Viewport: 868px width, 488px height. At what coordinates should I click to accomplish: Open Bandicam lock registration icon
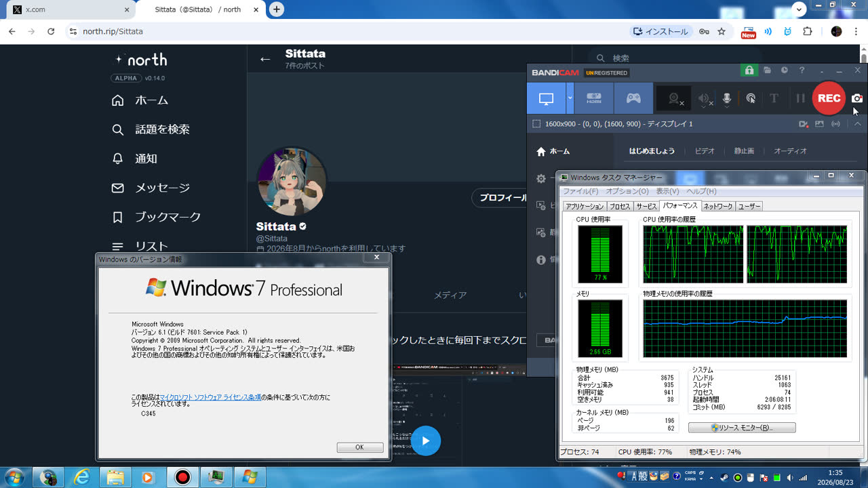point(749,70)
